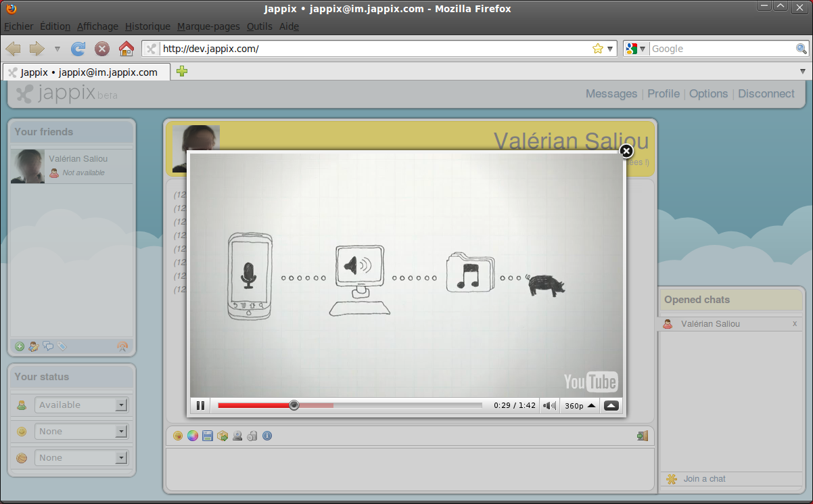Click the green add friend icon
The height and width of the screenshot is (504, 813).
(x=20, y=346)
